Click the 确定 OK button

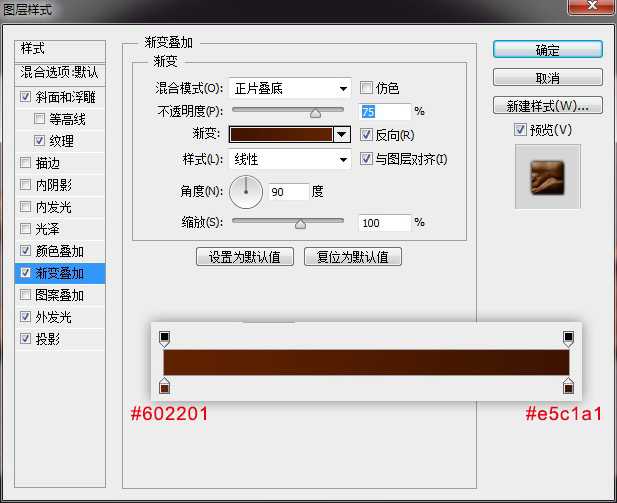[x=548, y=50]
